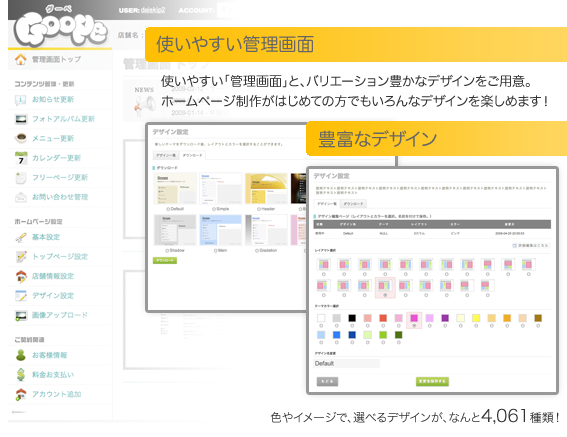567x437 pixels.
Task: Select the Header theme radio button
Action: (x=259, y=209)
